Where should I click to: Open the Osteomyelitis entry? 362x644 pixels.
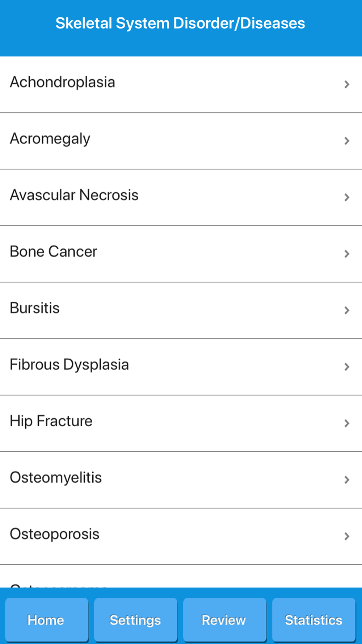click(56, 478)
